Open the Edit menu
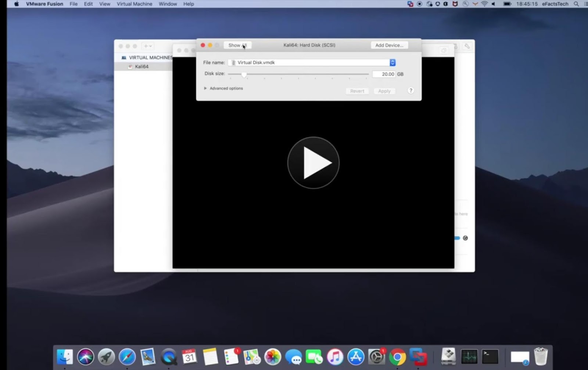 [x=88, y=4]
